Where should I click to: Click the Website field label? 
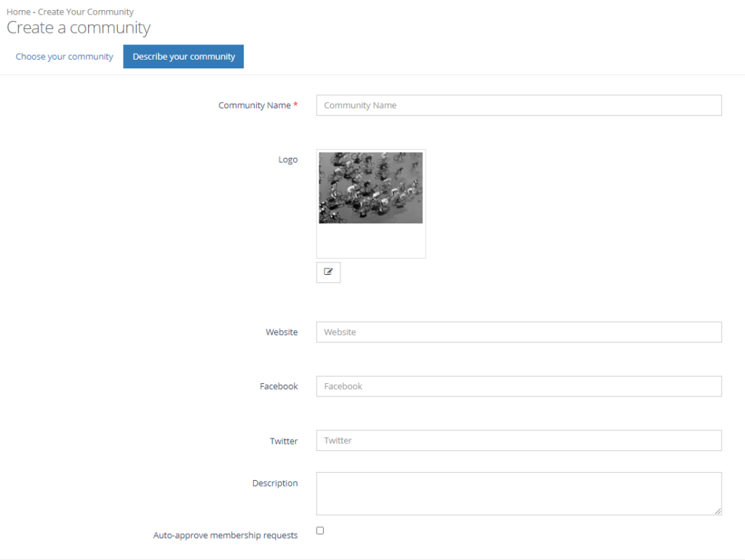[282, 332]
